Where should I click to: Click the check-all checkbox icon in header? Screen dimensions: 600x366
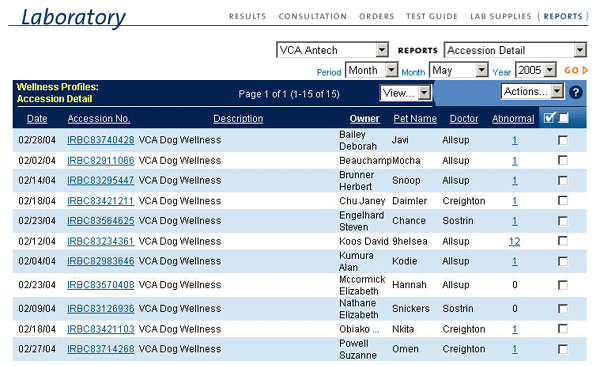click(549, 118)
